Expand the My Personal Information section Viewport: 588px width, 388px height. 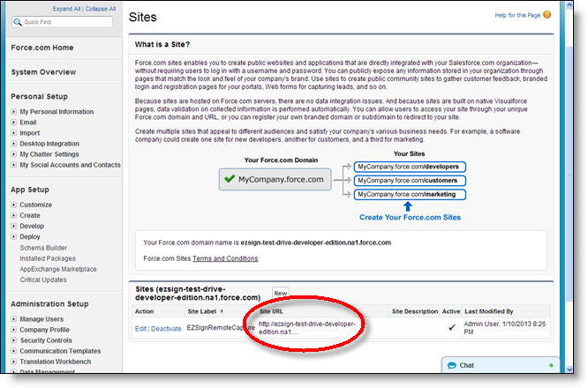click(x=14, y=112)
